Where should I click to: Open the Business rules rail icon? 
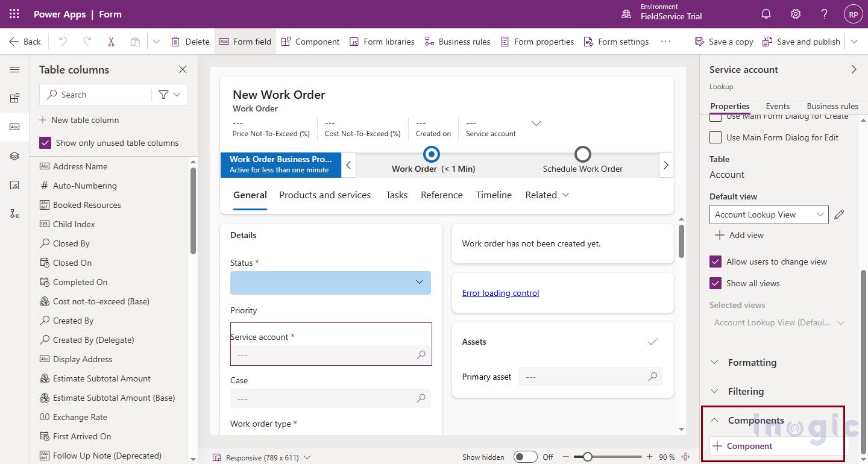coord(14,214)
